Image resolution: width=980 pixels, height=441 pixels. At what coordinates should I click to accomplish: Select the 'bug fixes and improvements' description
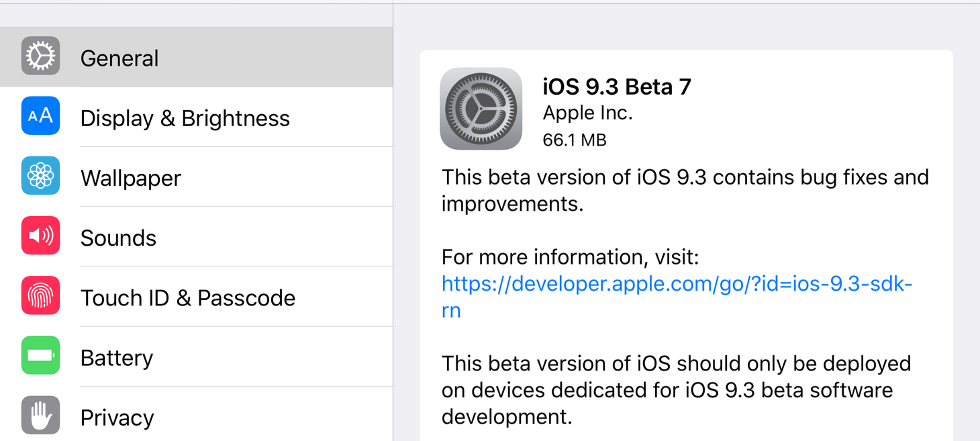point(685,190)
